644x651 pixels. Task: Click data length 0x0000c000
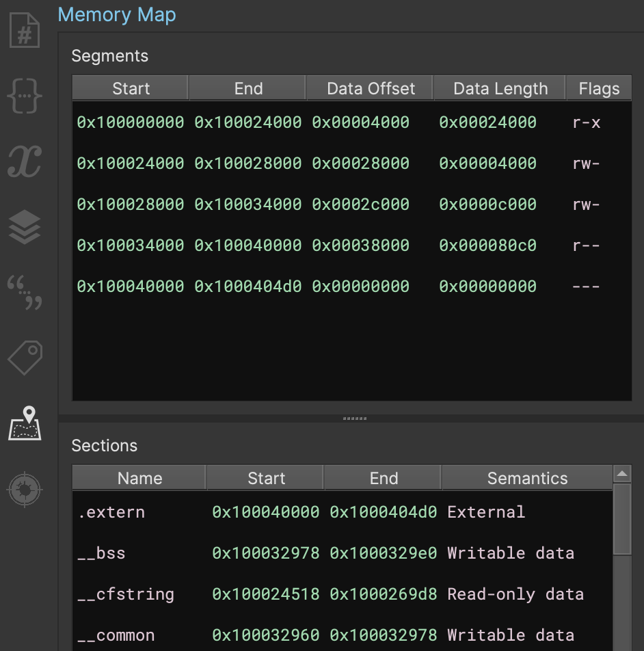(487, 204)
